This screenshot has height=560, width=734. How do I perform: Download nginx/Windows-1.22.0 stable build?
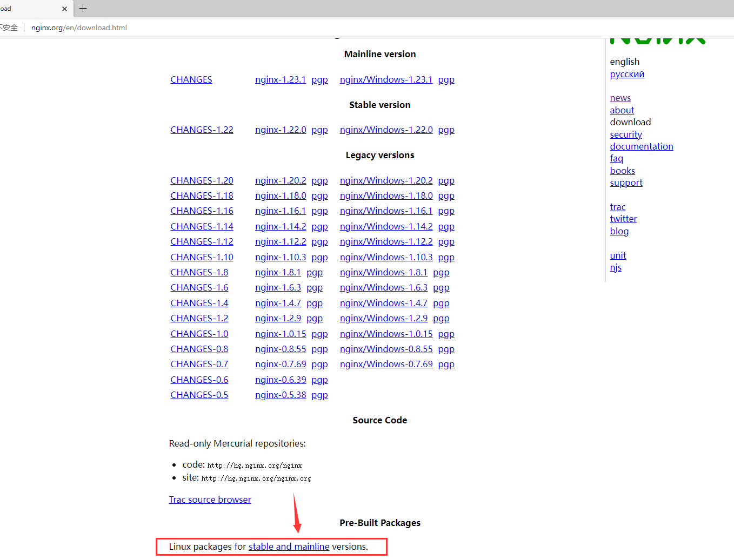coord(386,130)
